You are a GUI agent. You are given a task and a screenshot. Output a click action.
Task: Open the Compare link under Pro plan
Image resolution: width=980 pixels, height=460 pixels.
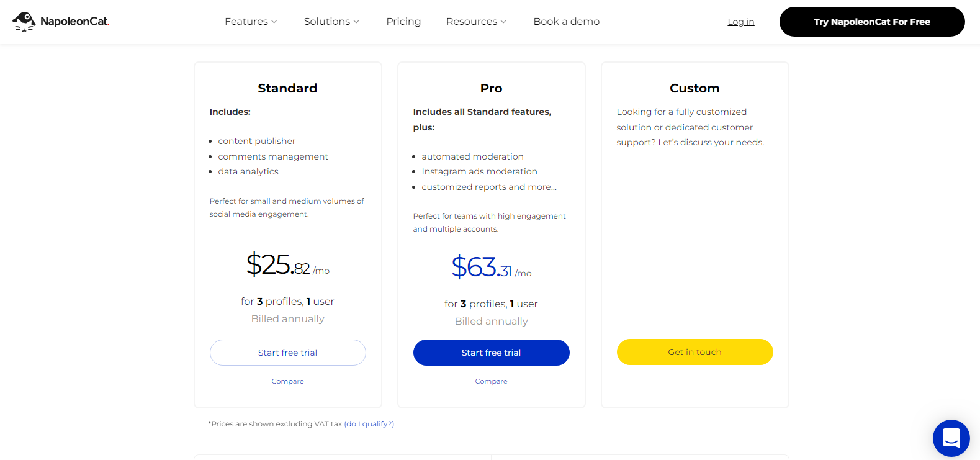pos(491,381)
